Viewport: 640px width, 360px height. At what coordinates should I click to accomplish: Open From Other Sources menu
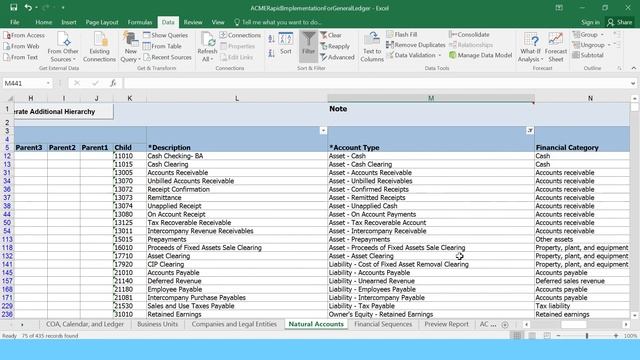click(x=63, y=47)
